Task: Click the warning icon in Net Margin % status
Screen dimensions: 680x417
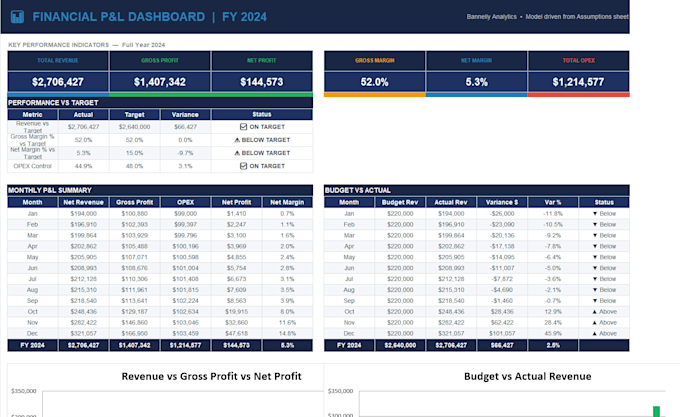Action: point(237,153)
